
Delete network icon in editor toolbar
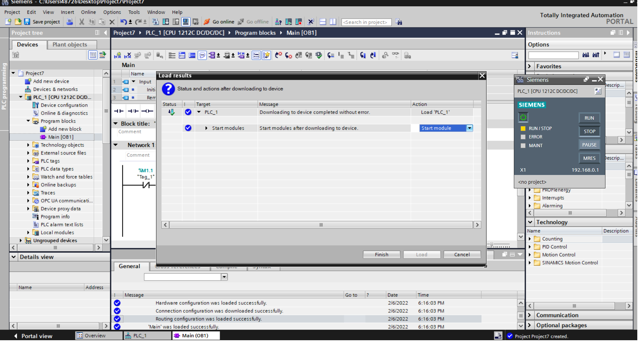coord(127,55)
